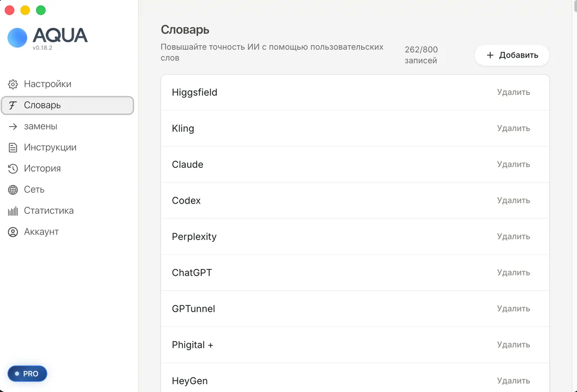Add a new dictionary word with Добавить
Screen dimensions: 577x392
(512, 55)
